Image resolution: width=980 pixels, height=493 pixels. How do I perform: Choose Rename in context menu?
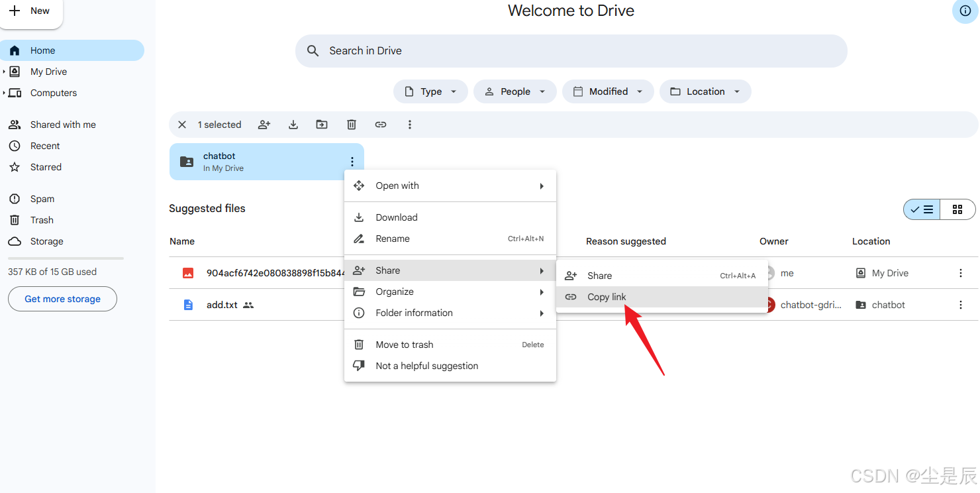coord(450,239)
